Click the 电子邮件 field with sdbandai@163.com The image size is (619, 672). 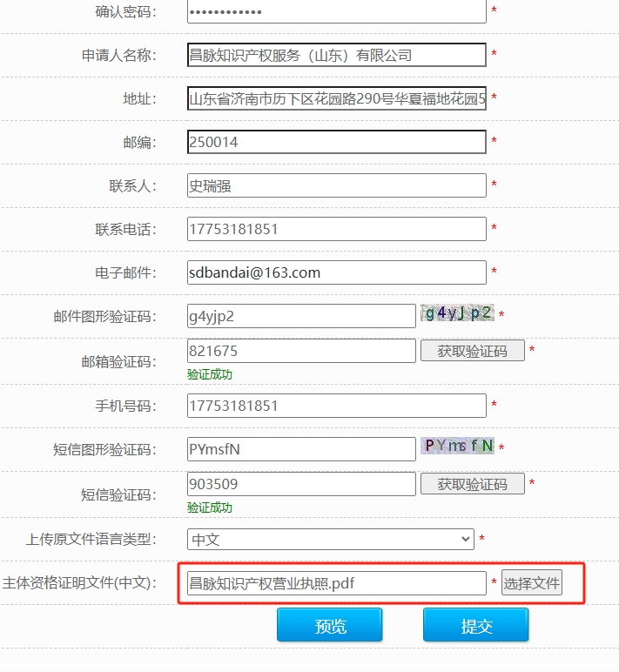336,272
